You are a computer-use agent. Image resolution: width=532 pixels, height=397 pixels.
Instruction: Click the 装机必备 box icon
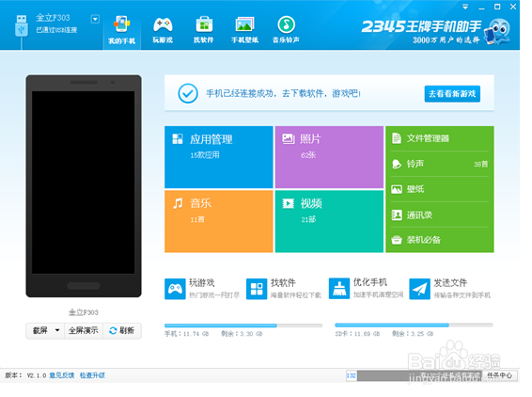click(397, 240)
